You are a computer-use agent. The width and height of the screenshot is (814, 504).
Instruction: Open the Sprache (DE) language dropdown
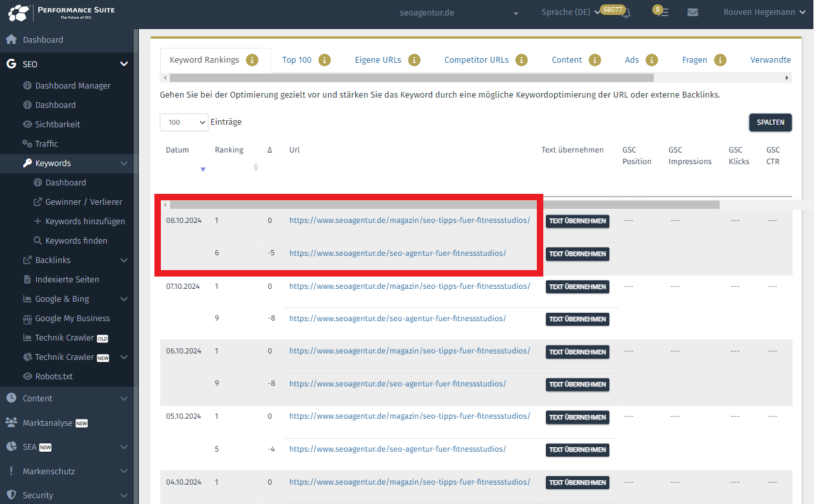click(570, 12)
